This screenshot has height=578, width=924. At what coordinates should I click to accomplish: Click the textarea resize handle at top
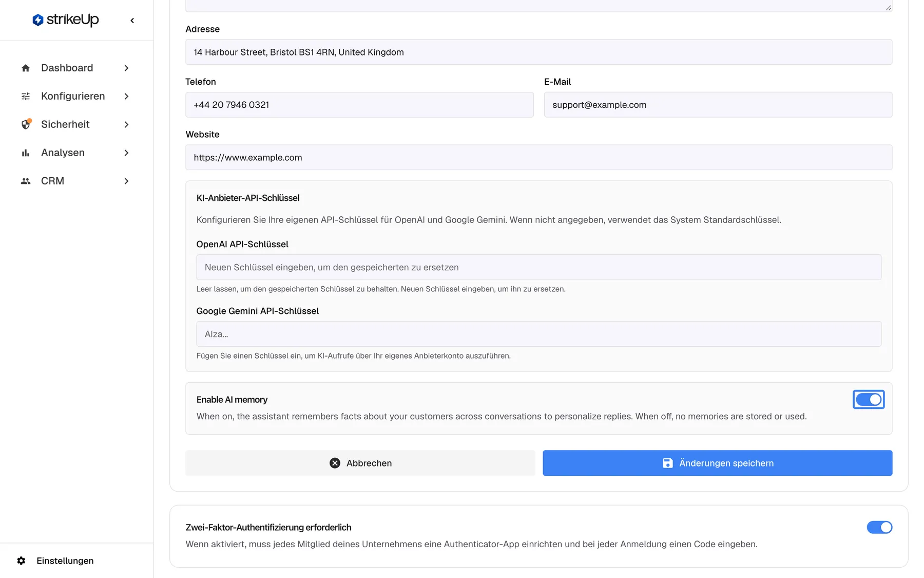(x=888, y=8)
